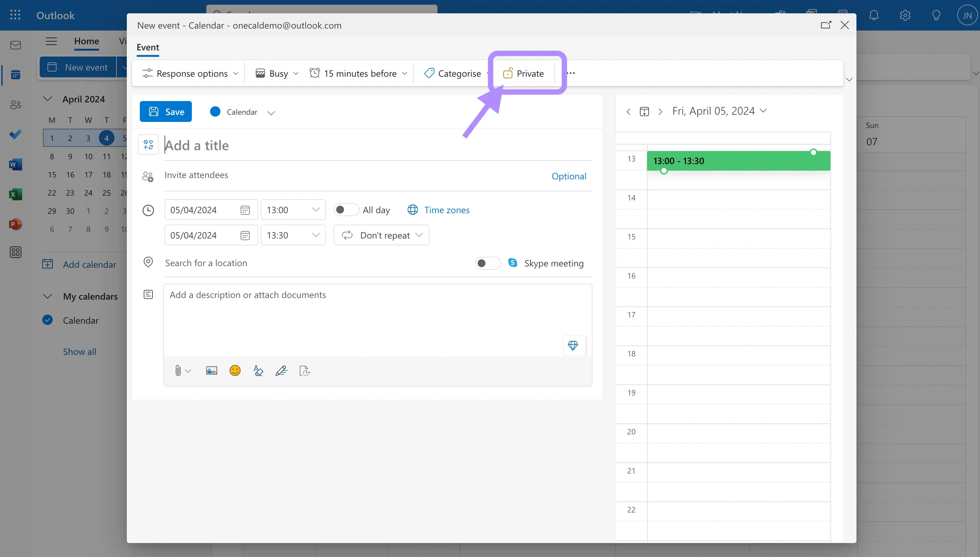The image size is (980, 557).
Task: Insert an image into the description
Action: click(x=211, y=370)
